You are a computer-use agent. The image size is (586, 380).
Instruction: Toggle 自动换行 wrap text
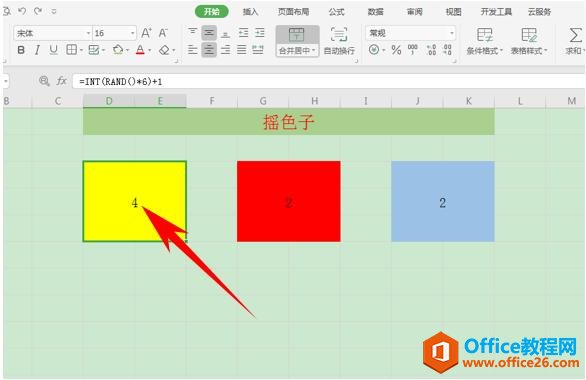click(339, 41)
